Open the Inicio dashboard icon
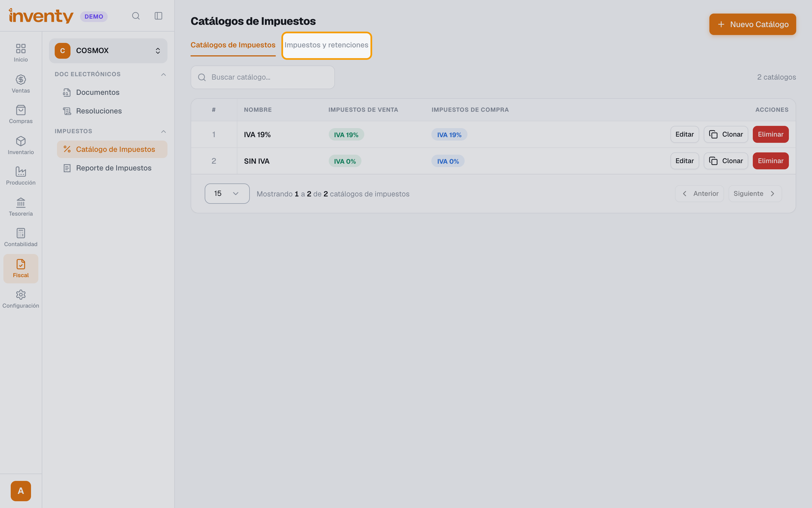The height and width of the screenshot is (508, 812). click(21, 53)
